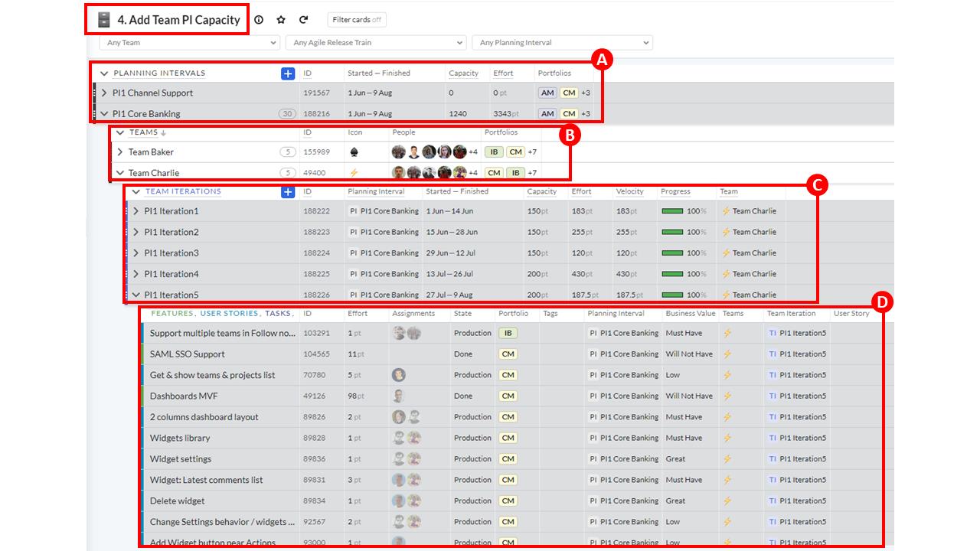Collapse the Planning Intervals section
Viewport: 980px width, 551px height.
click(104, 73)
